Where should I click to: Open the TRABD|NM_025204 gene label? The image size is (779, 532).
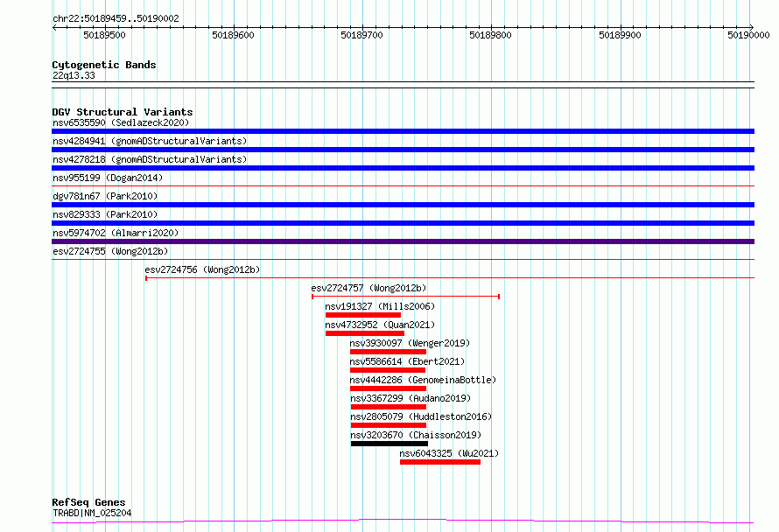(92, 513)
